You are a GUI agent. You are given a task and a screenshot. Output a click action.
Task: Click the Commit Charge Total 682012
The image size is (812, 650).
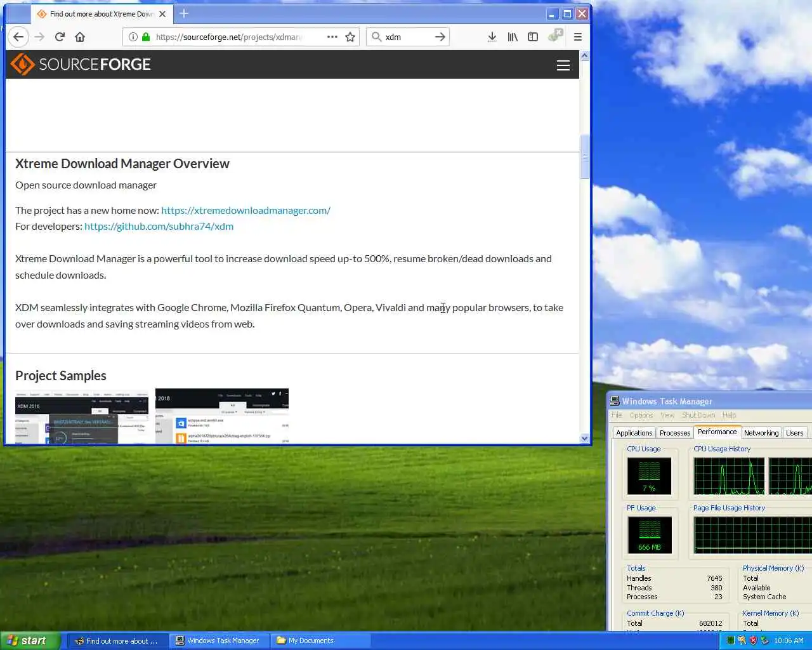tap(710, 623)
